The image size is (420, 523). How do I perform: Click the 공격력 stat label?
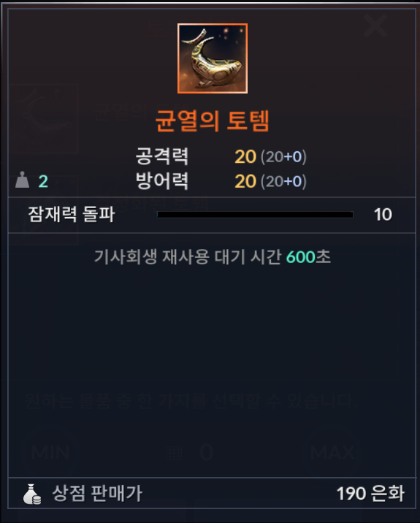162,156
